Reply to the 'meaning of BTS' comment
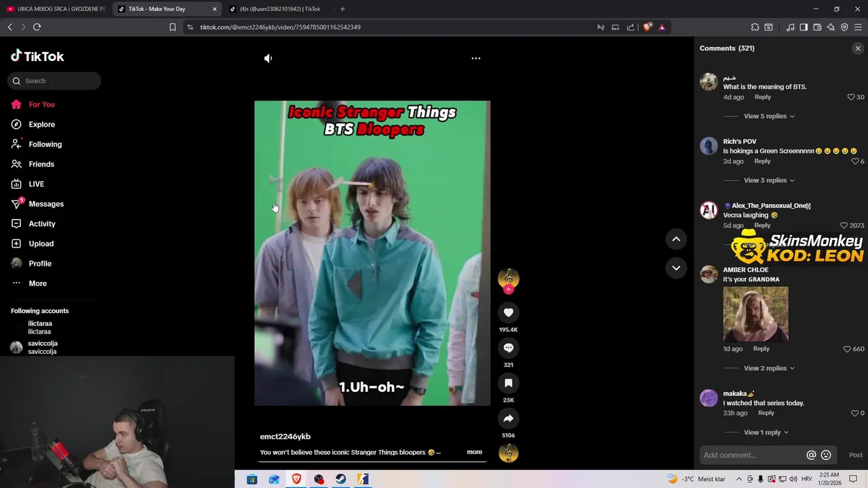Viewport: 868px width, 488px height. pyautogui.click(x=762, y=97)
